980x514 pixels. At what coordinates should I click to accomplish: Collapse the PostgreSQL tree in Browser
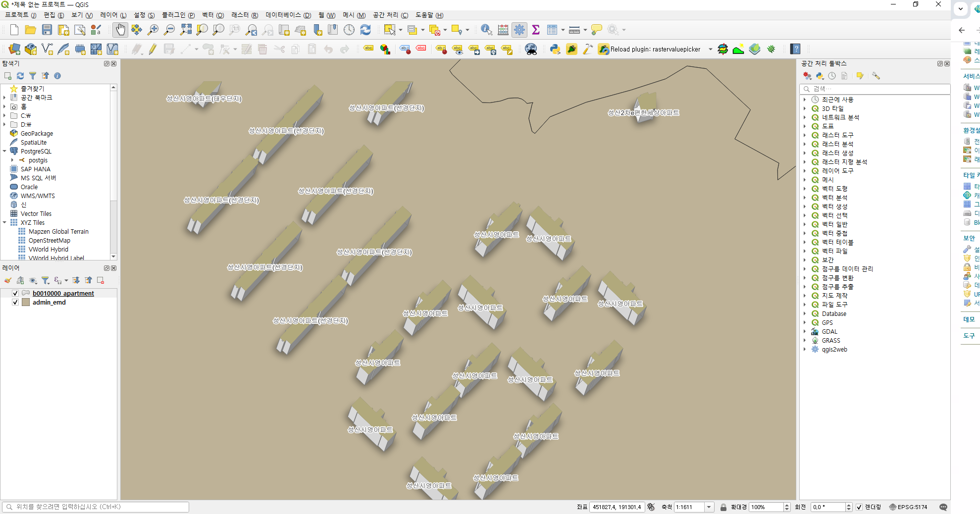[x=4, y=151]
